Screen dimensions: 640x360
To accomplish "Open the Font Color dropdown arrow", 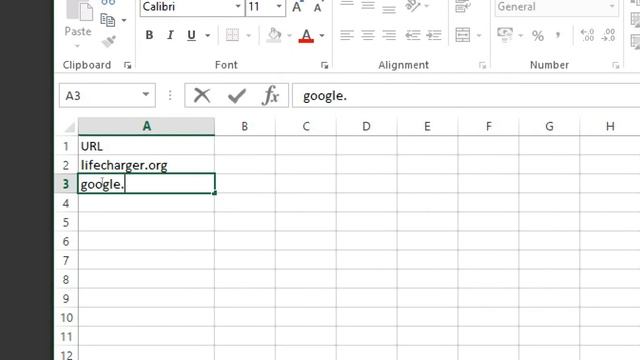I will pos(322,36).
